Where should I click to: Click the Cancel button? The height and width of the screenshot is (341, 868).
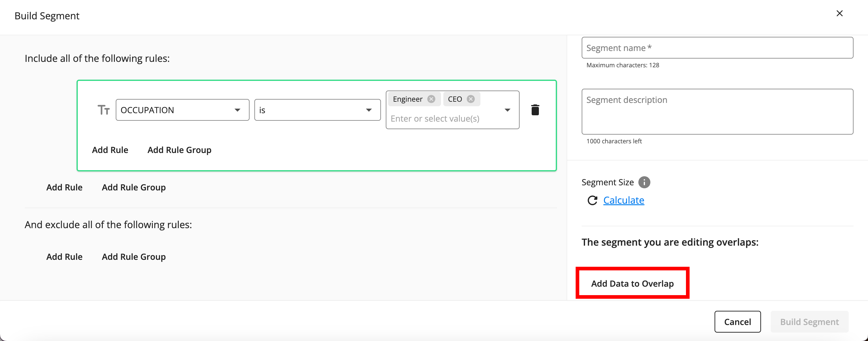pyautogui.click(x=737, y=322)
